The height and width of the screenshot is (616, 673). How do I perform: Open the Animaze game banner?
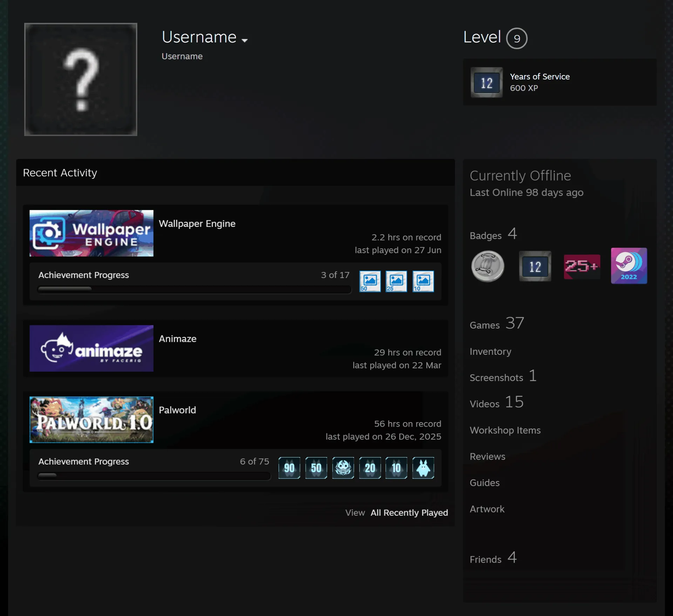(91, 348)
